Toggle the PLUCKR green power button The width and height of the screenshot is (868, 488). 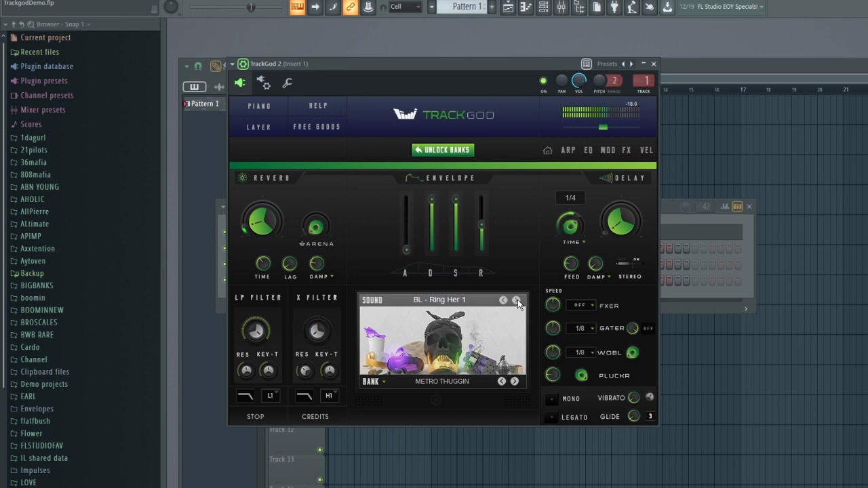[x=581, y=375]
